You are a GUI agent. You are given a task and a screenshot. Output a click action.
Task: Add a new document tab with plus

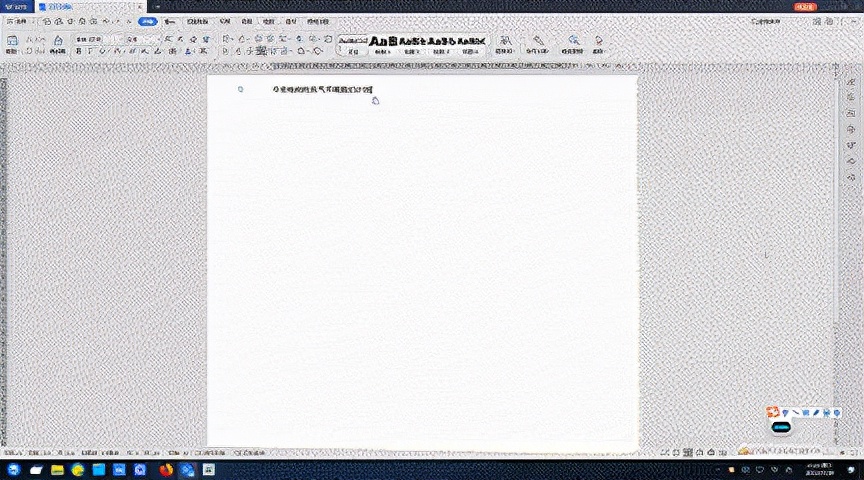click(158, 7)
